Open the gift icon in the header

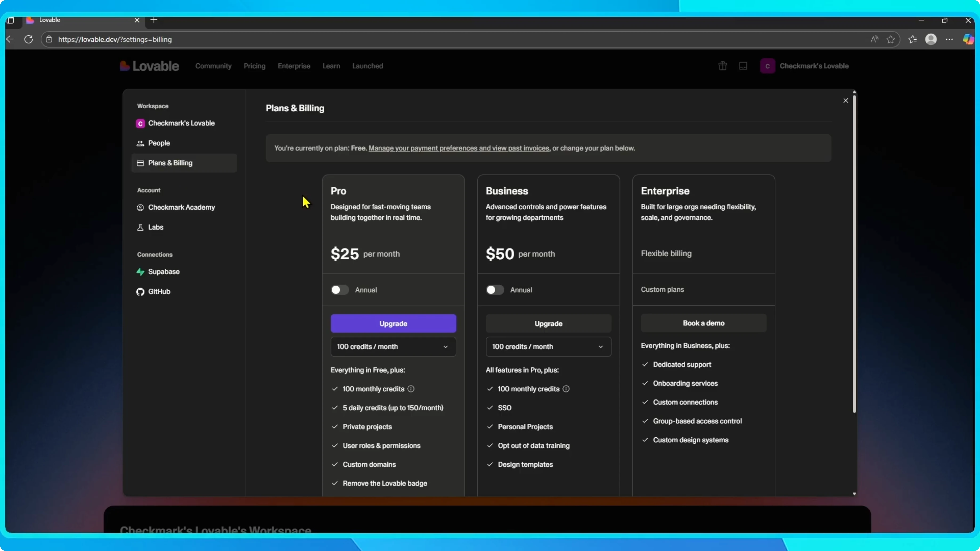(x=722, y=66)
